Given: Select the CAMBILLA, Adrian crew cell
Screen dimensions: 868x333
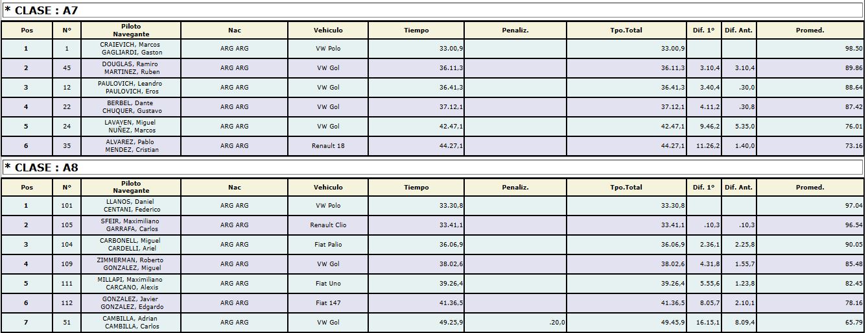Looking at the screenshot, I should (131, 323).
